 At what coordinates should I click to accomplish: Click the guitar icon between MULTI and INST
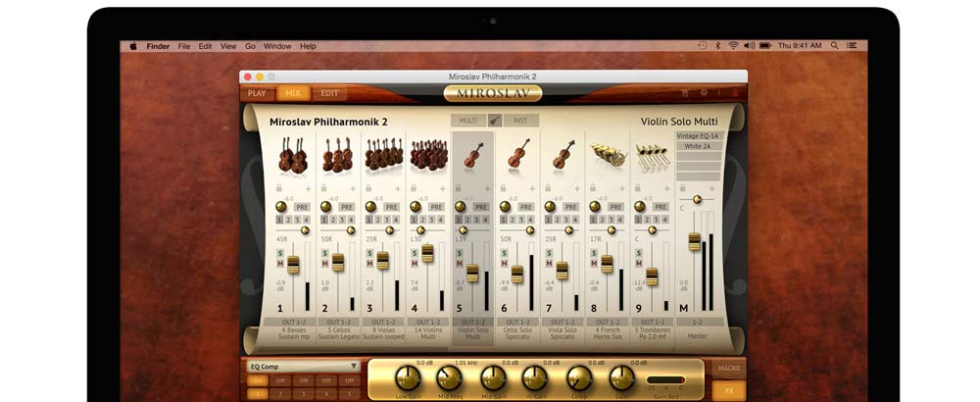[x=494, y=120]
